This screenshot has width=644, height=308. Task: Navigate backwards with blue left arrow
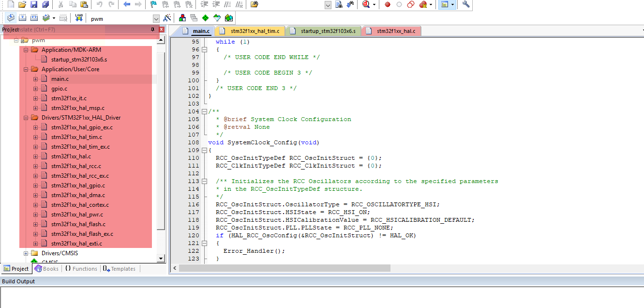click(x=127, y=4)
